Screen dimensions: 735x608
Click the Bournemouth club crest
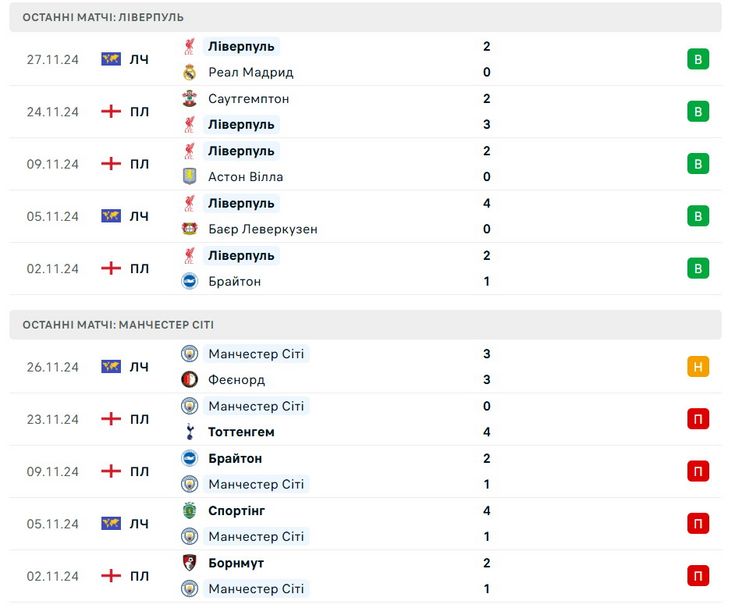point(189,563)
